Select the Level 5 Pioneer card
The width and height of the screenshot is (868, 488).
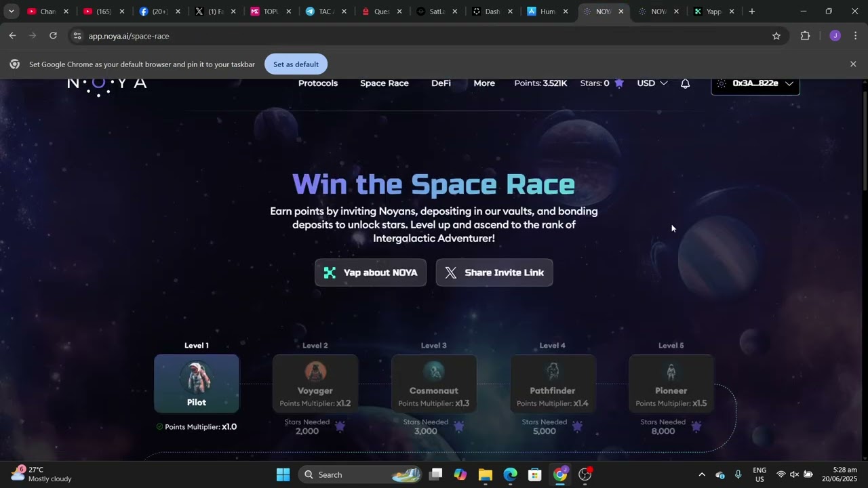click(x=671, y=384)
